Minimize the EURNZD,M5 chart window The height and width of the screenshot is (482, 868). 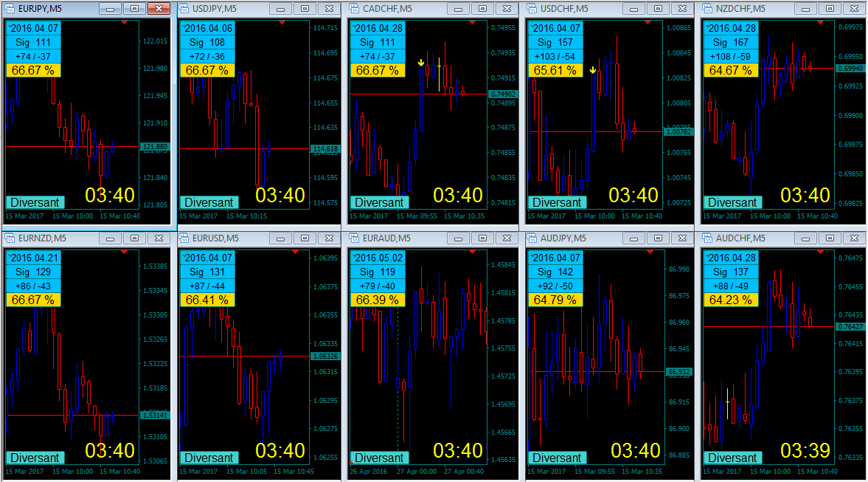click(x=110, y=238)
